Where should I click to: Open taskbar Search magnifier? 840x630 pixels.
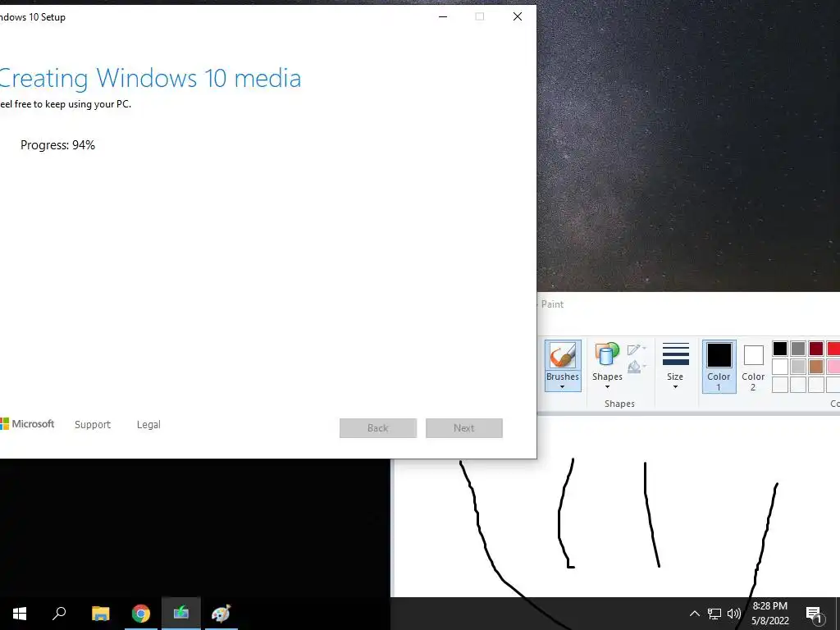point(59,614)
